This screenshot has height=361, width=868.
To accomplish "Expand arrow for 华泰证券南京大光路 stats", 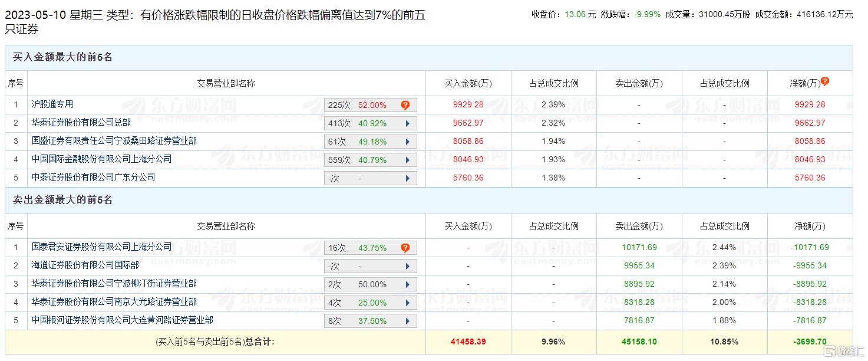I will pyautogui.click(x=407, y=303).
